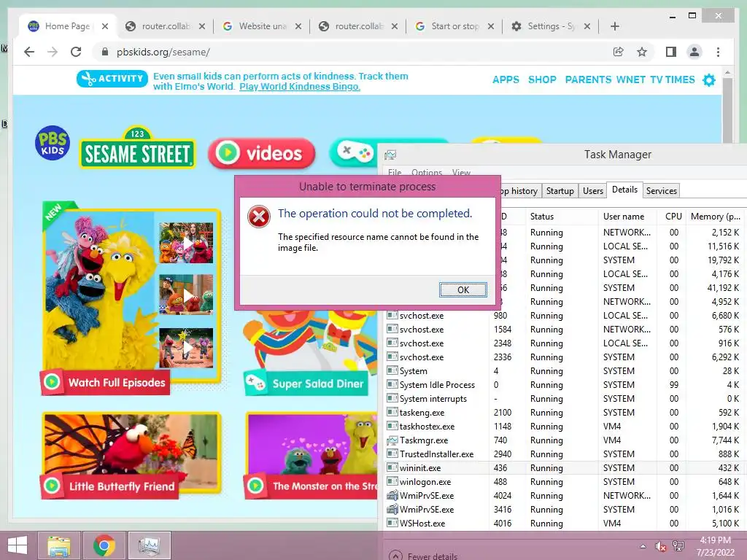This screenshot has height=560, width=747.
Task: Open File Explorer from the taskbar
Action: point(59,545)
